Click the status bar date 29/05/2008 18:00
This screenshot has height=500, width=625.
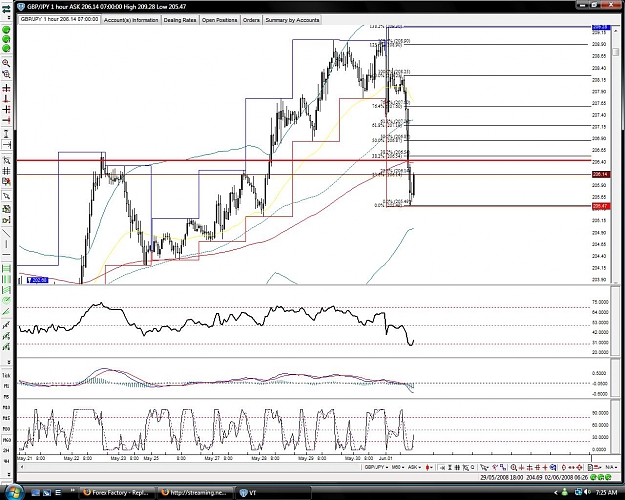coord(502,477)
